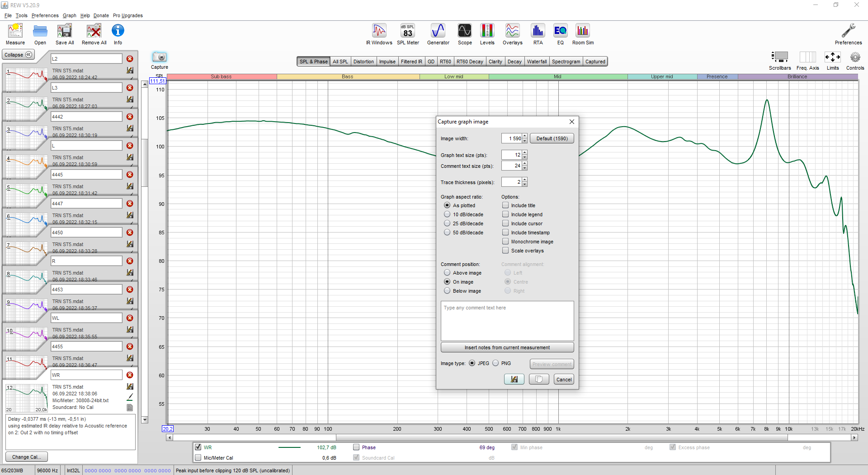Switch to the Waterfall tab
This screenshot has height=475, width=868.
(537, 62)
